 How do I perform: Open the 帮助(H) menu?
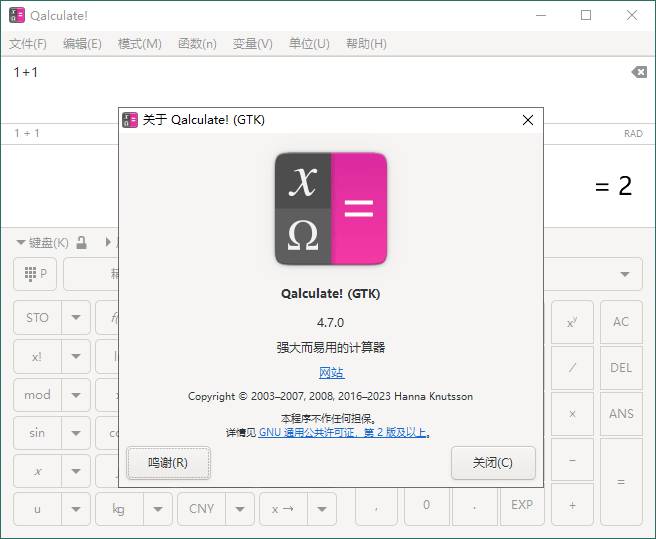pos(366,44)
